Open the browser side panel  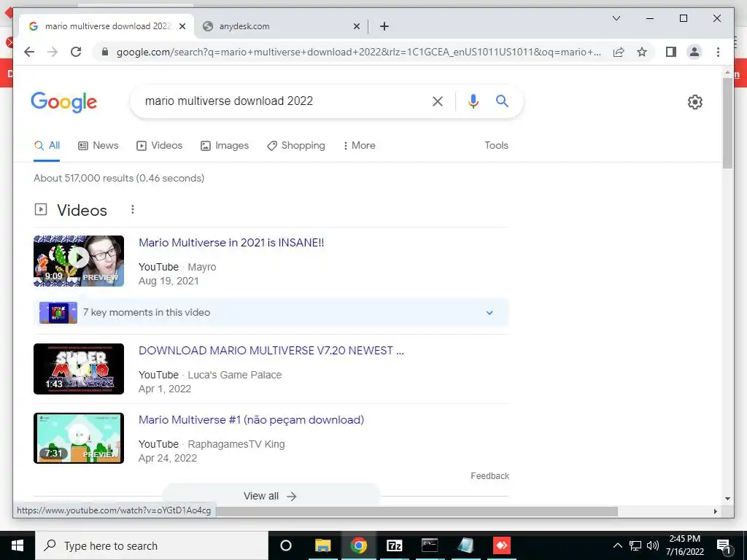671,52
